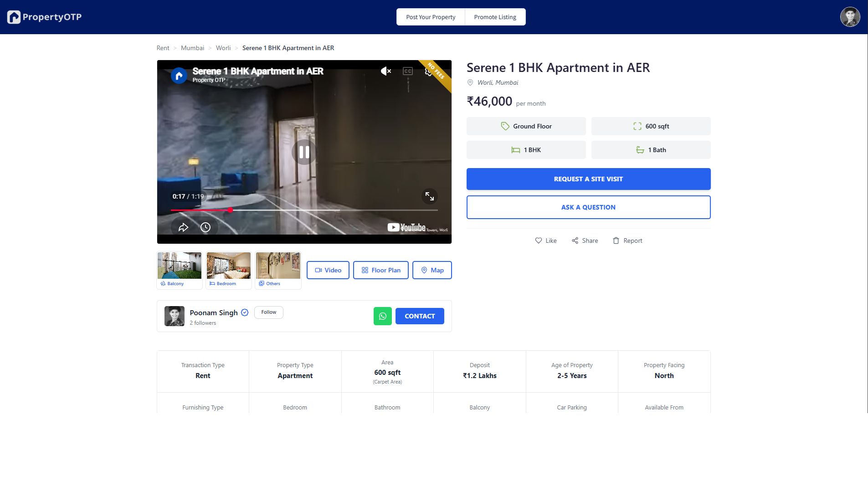Click the Property Type Apartment cell
The height and width of the screenshot is (486, 868).
[295, 371]
